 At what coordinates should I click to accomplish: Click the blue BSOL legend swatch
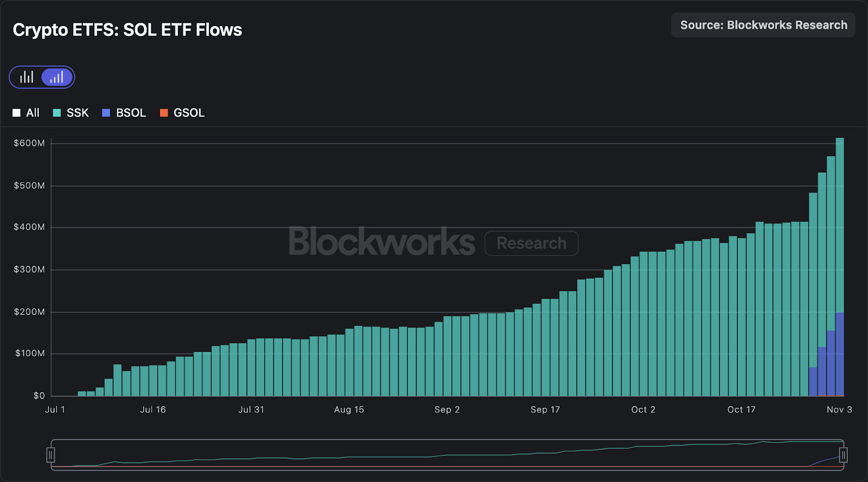106,113
